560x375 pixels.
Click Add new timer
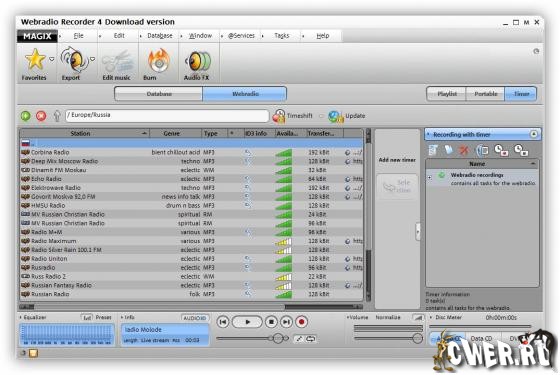click(x=397, y=160)
